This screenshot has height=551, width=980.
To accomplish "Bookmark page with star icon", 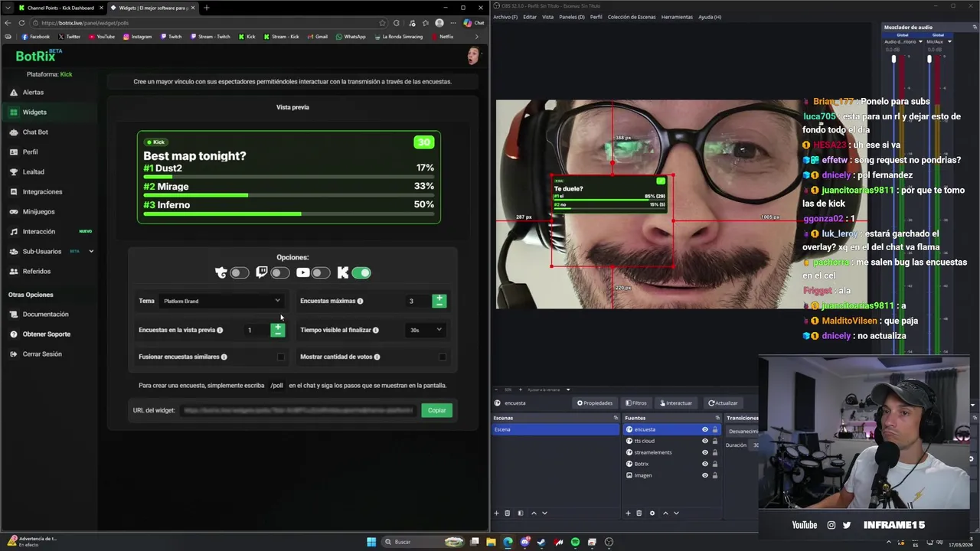I will (382, 23).
